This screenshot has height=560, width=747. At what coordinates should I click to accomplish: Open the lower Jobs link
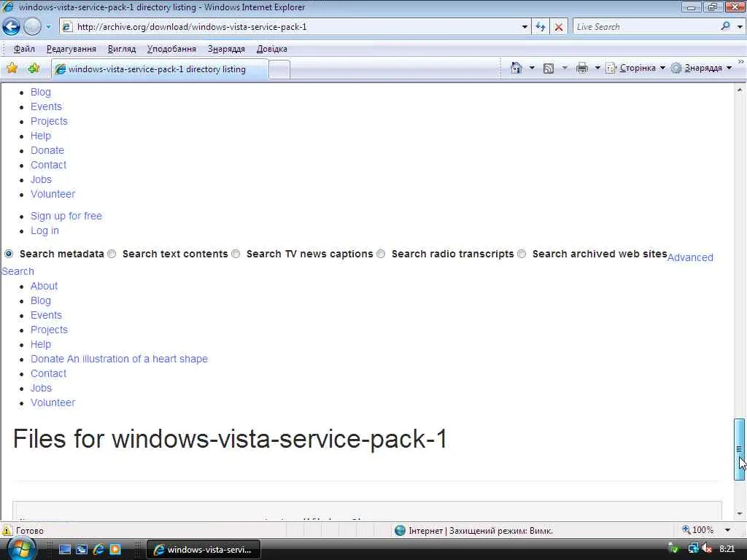pyautogui.click(x=41, y=388)
